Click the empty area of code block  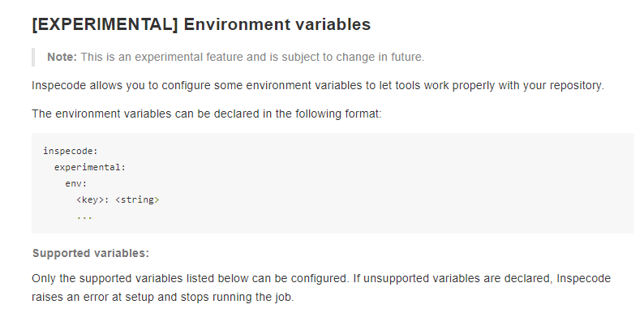(390, 183)
